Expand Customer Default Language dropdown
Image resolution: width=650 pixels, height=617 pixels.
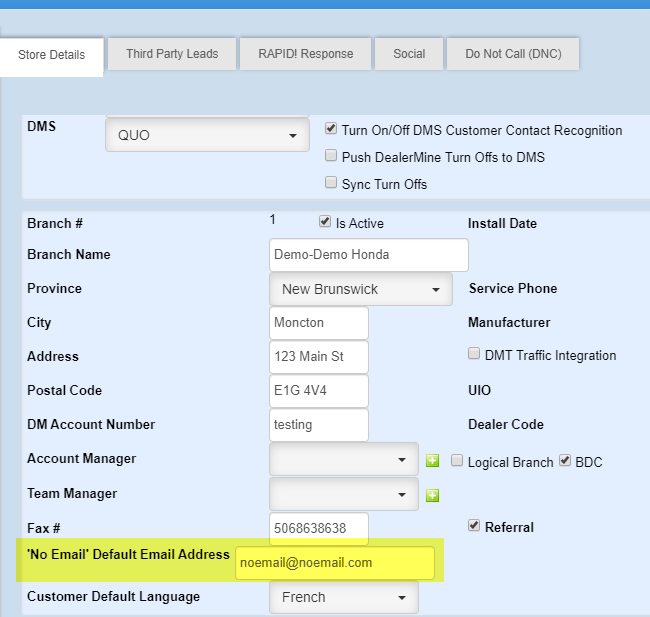(344, 597)
